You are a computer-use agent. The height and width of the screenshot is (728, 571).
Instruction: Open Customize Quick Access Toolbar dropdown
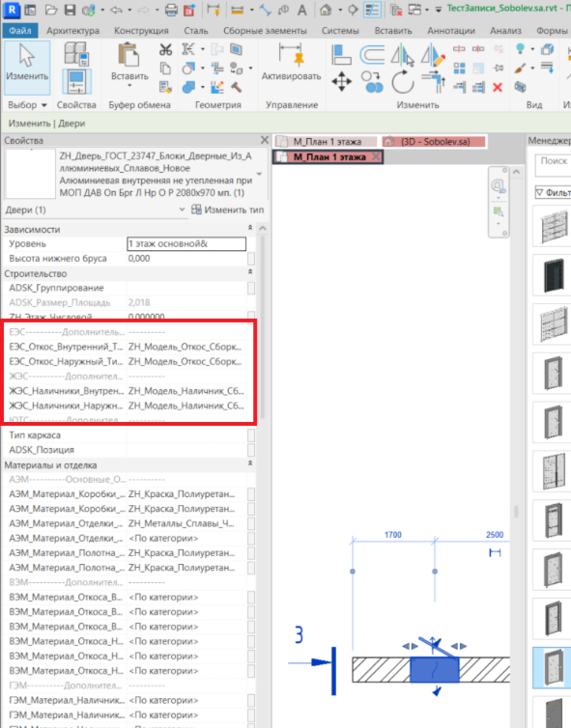[x=438, y=10]
